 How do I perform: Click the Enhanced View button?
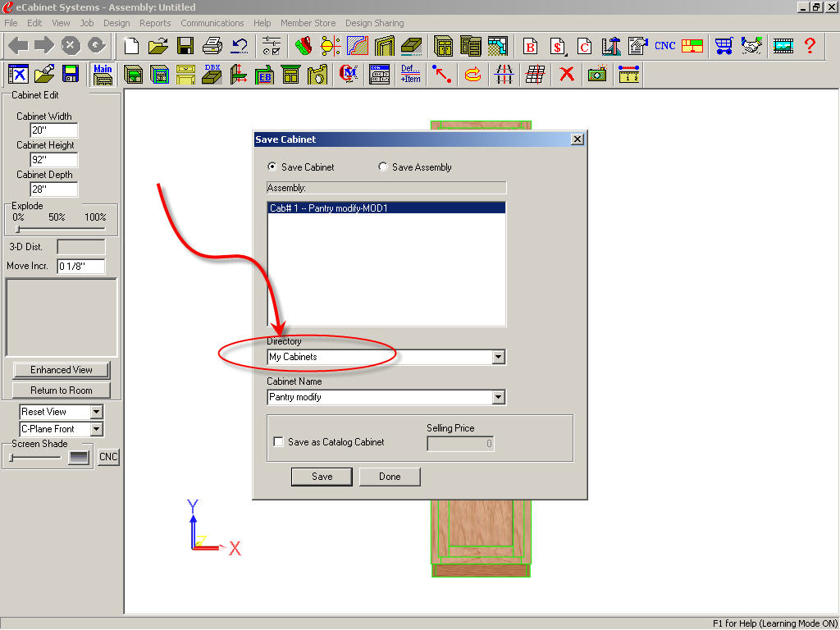(x=61, y=370)
